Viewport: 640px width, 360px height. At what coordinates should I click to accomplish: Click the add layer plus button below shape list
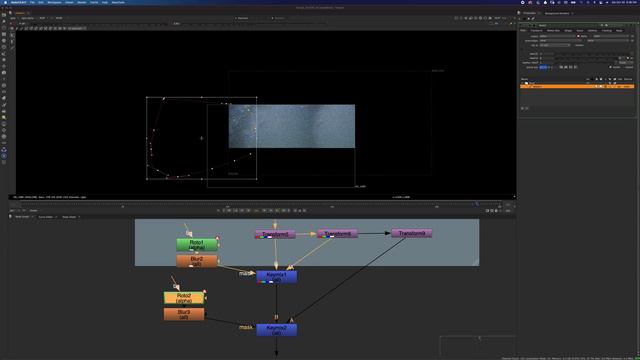pos(522,108)
